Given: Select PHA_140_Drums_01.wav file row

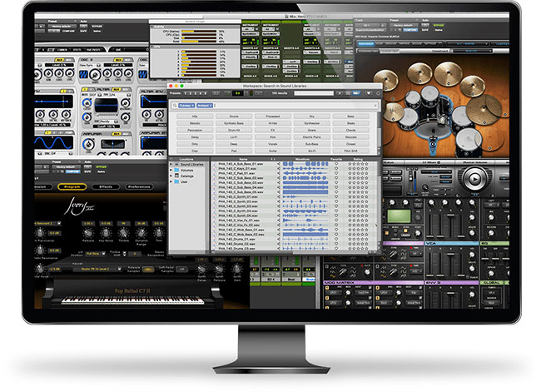Looking at the screenshot, I should [237, 239].
